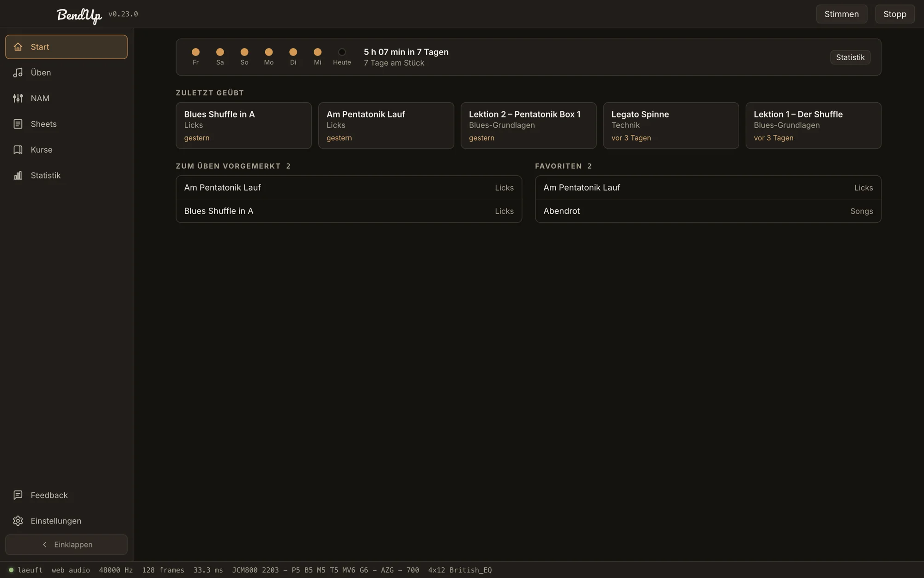Click the green laeuft status dot
This screenshot has height=578, width=924.
point(11,570)
